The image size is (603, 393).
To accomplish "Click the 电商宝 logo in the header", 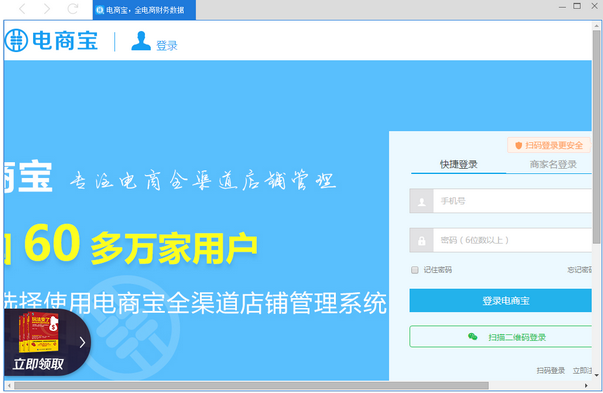I will tap(51, 40).
